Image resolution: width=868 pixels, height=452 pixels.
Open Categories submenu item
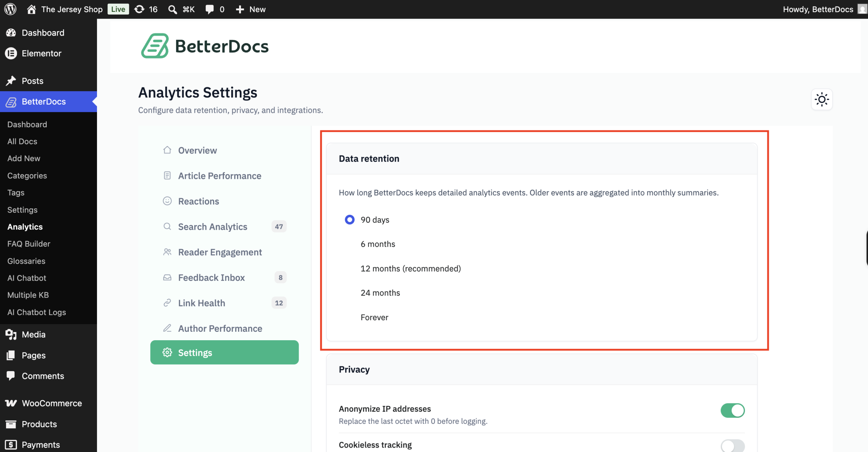coord(27,176)
